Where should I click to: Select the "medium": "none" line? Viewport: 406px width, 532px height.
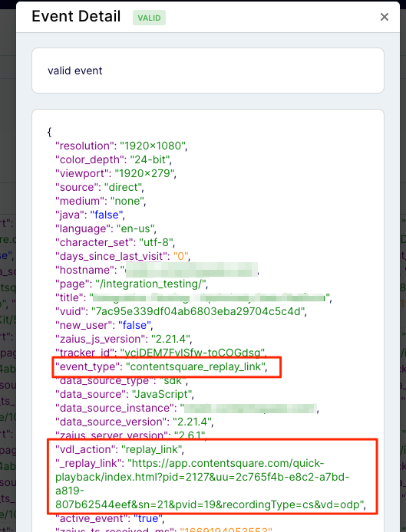[101, 201]
